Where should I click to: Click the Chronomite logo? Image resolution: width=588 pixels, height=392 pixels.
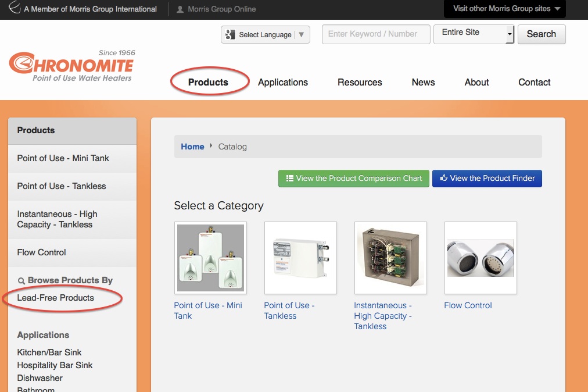(x=71, y=66)
